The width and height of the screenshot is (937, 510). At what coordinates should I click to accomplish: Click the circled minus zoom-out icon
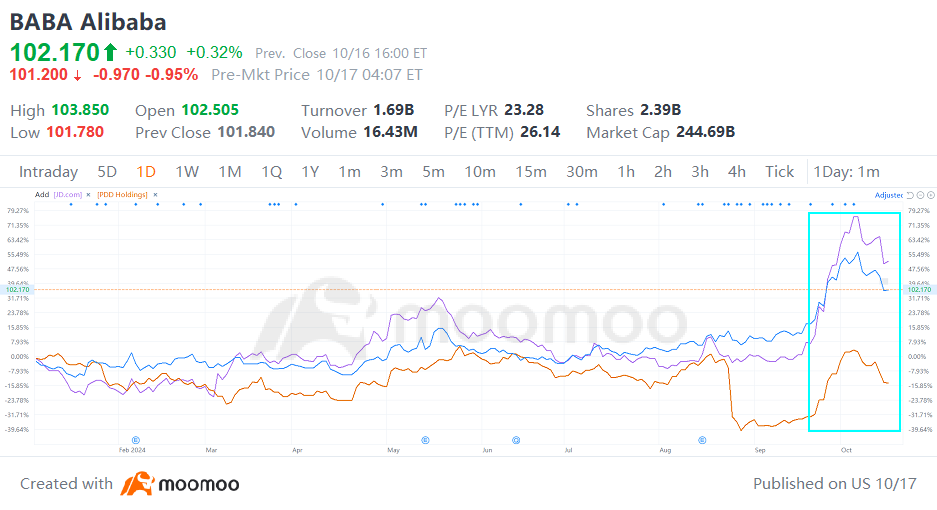[x=921, y=195]
